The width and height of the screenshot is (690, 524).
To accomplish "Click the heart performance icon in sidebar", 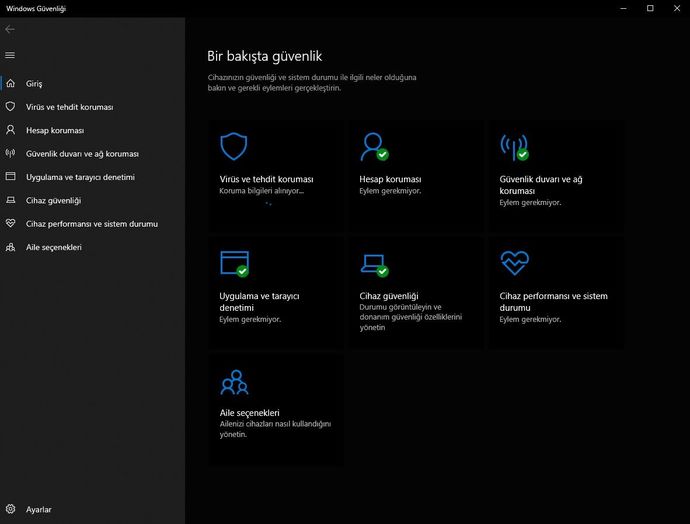I will pos(11,223).
